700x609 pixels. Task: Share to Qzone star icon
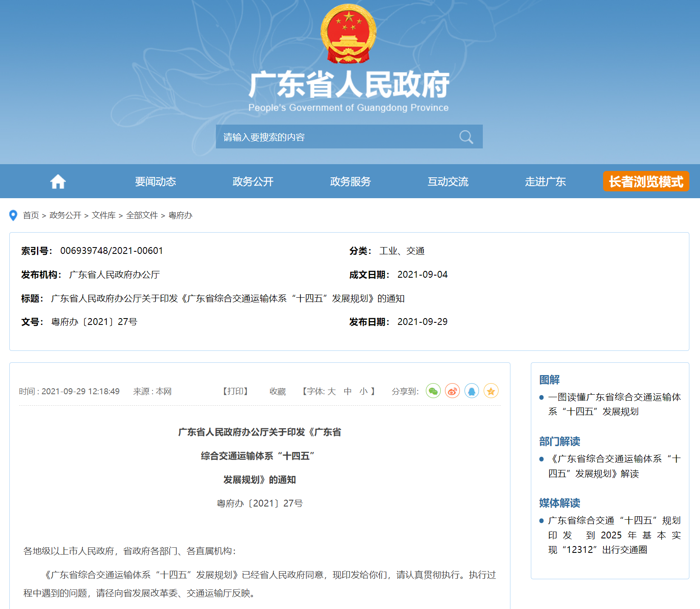490,391
